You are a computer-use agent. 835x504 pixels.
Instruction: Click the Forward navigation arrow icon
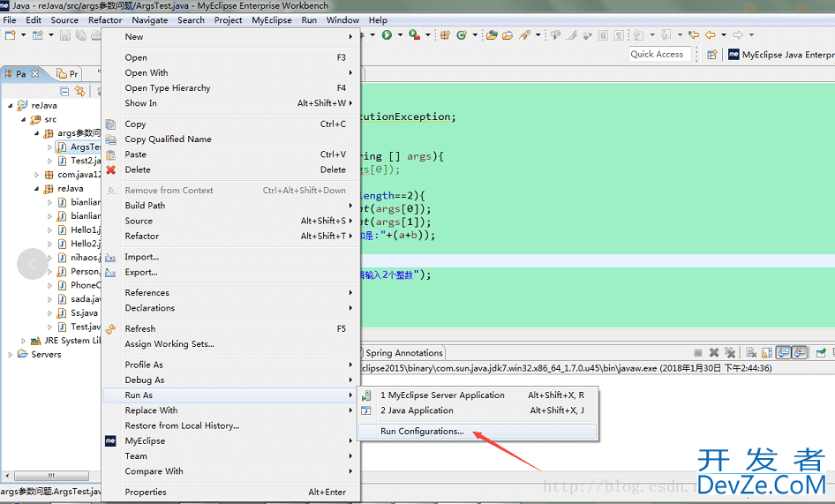738,34
